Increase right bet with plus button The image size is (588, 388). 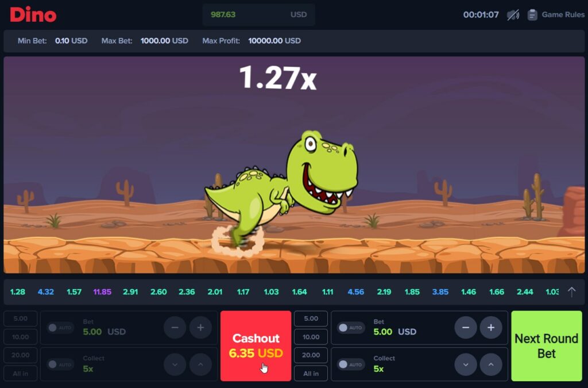[x=491, y=328]
